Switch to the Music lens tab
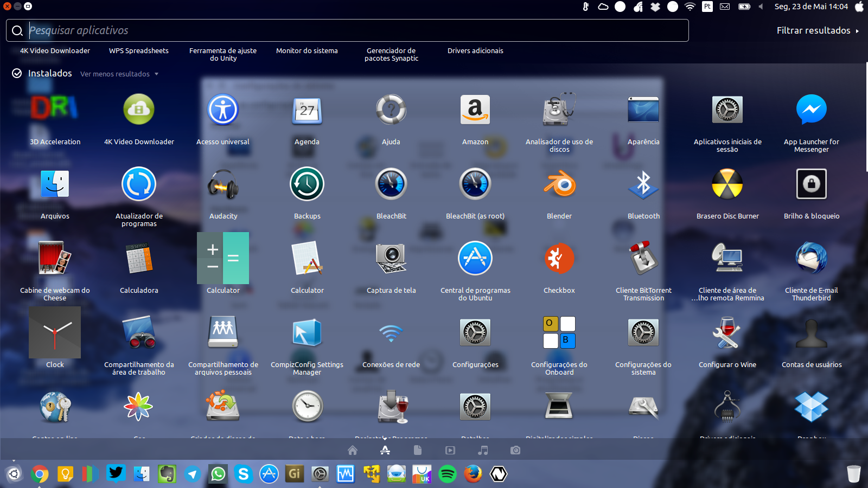 483,450
